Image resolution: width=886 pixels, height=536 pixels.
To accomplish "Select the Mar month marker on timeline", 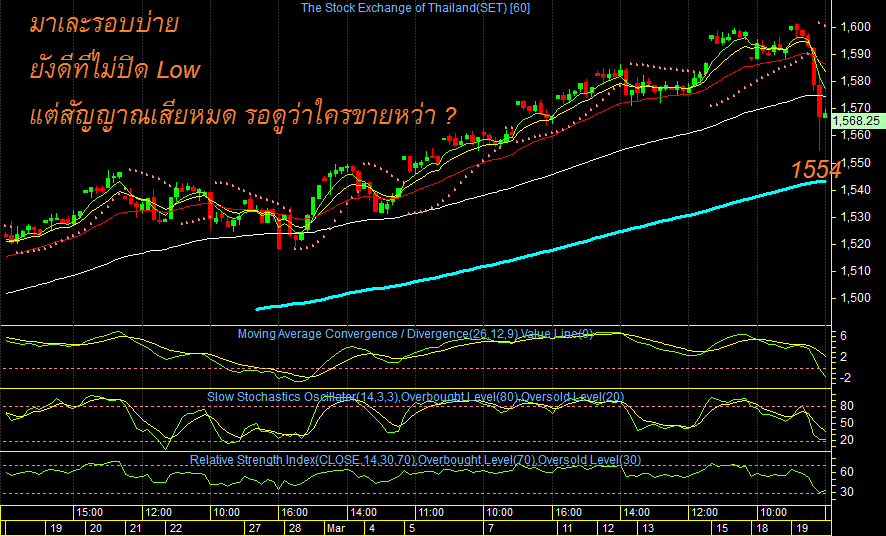I will tap(334, 529).
